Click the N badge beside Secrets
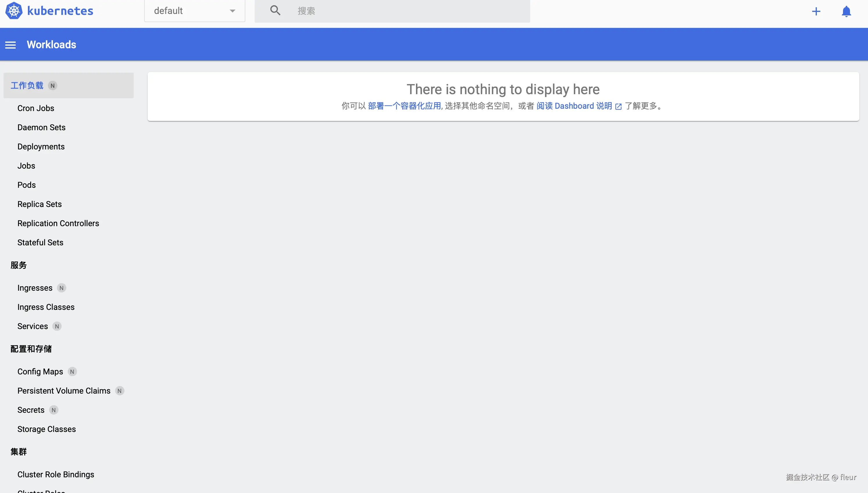The height and width of the screenshot is (493, 868). pos(53,410)
